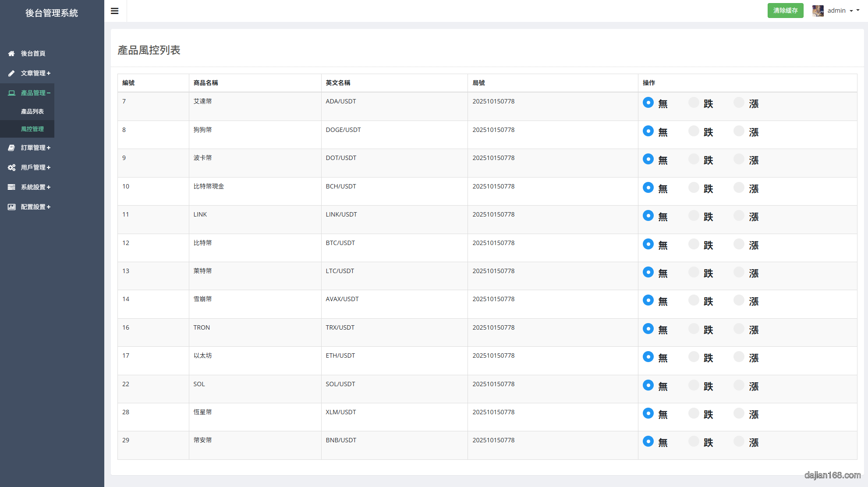This screenshot has height=487, width=868.
Task: Click the laptop icon for 產品管理
Action: pos(11,93)
